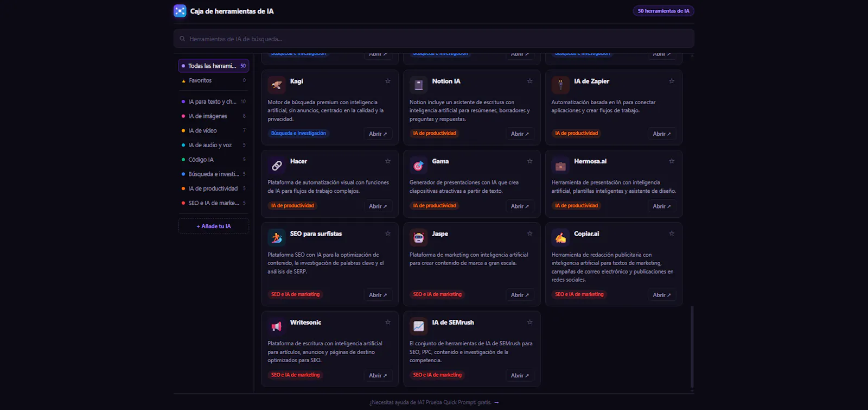Click the Hacer tool link icon
Viewport: 868px width, 410px height.
tap(277, 165)
